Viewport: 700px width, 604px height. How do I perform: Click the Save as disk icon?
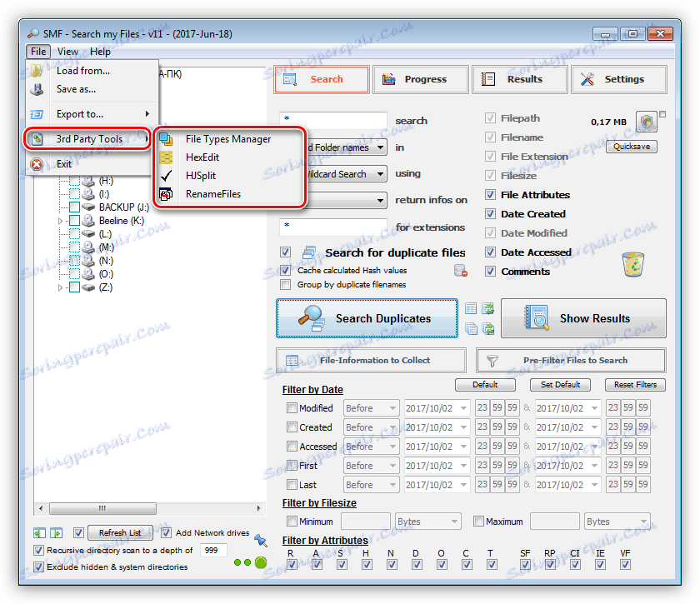(x=37, y=90)
